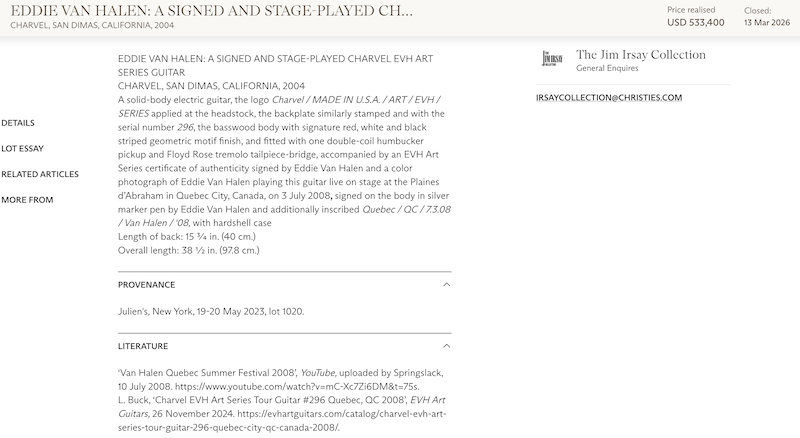Select More From in side navigation
This screenshot has width=800, height=438.
tap(27, 200)
